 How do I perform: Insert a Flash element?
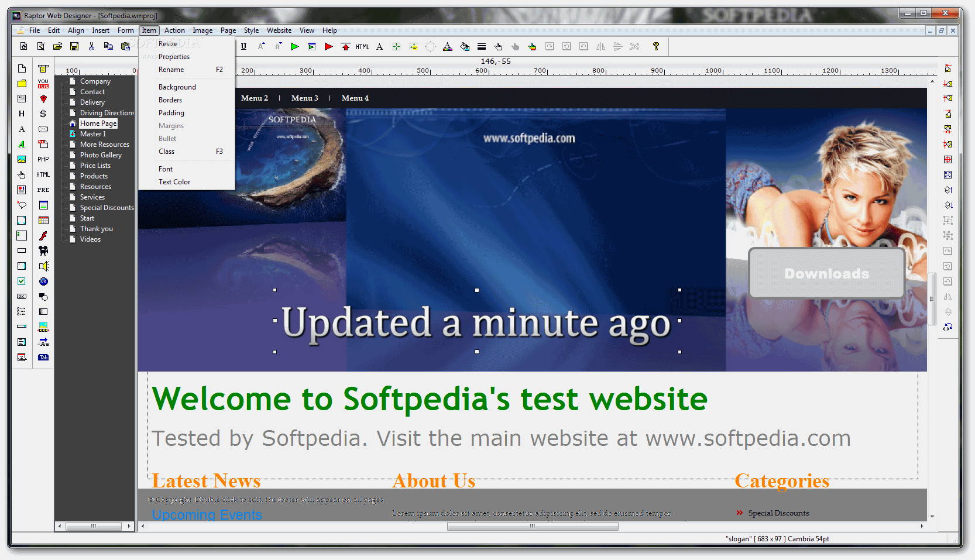tap(43, 235)
